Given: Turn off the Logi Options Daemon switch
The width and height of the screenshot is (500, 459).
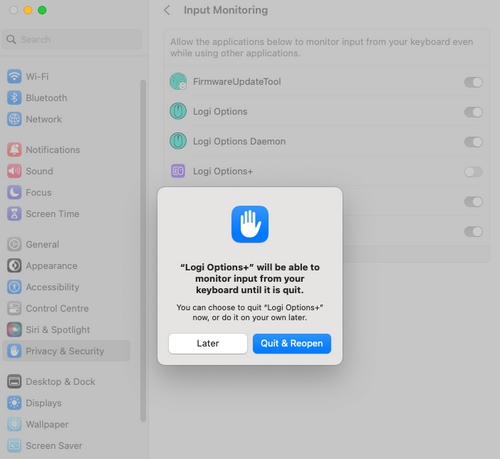Looking at the screenshot, I should (x=473, y=142).
